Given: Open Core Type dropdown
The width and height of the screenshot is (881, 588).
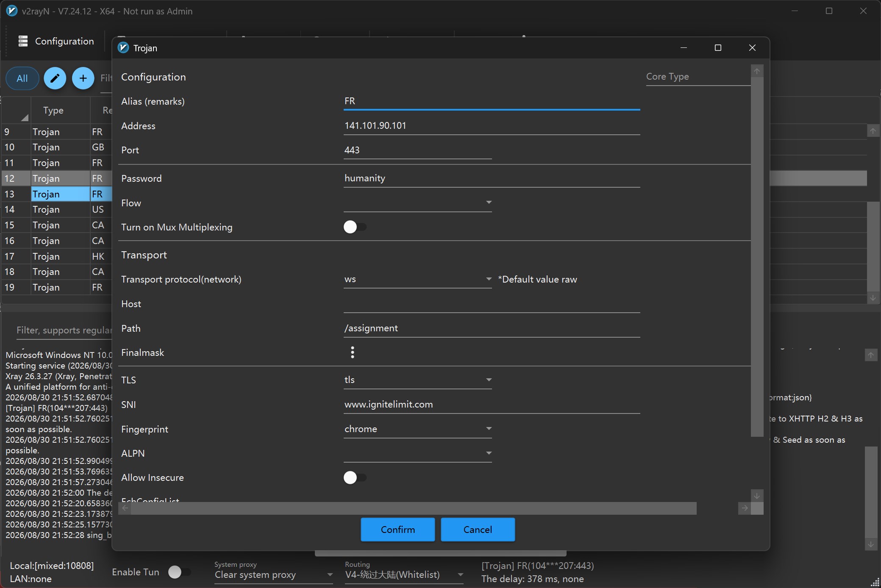Looking at the screenshot, I should 698,77.
